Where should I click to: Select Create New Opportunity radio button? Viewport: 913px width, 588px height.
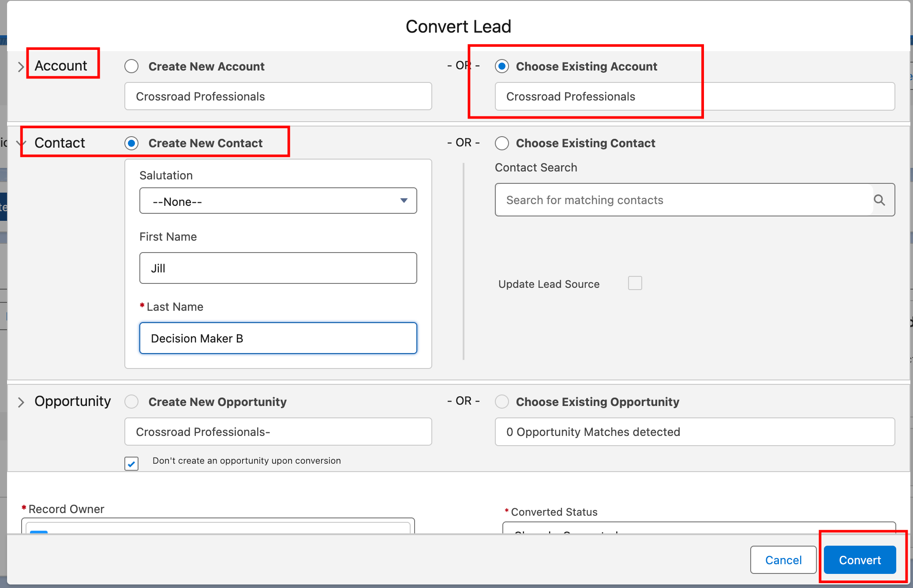pyautogui.click(x=131, y=402)
